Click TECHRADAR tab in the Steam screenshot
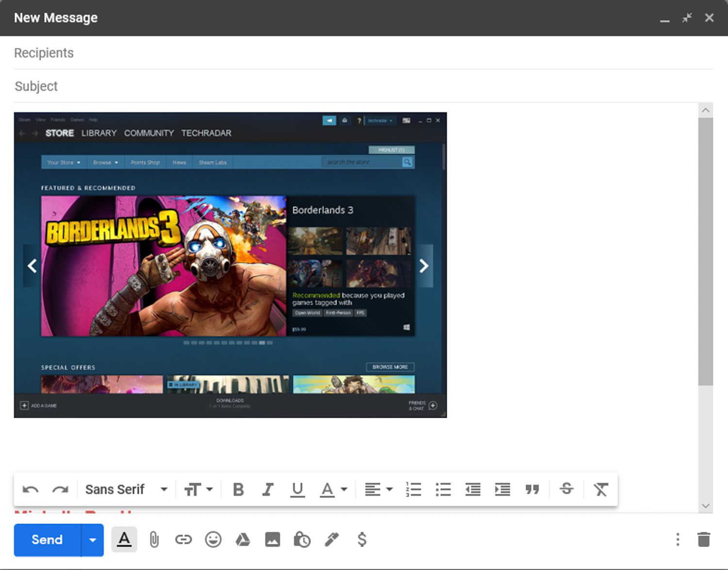The image size is (728, 570). pyautogui.click(x=206, y=133)
